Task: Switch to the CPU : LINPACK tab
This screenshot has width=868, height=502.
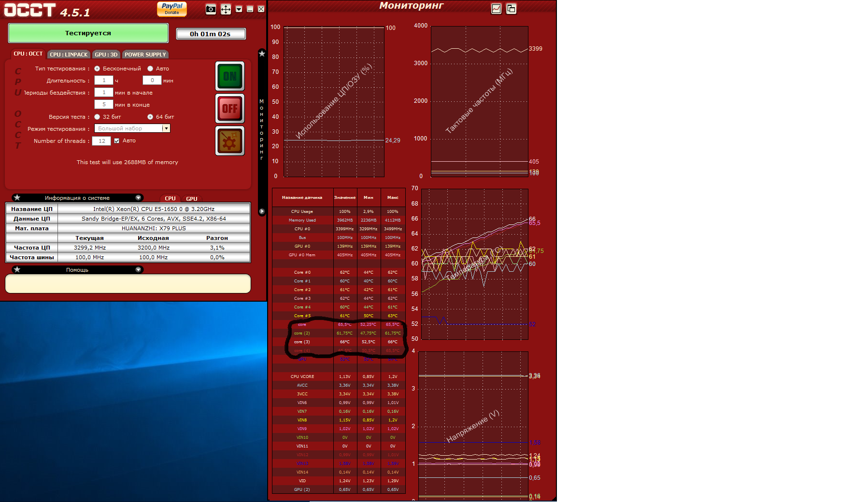Action: click(x=69, y=55)
